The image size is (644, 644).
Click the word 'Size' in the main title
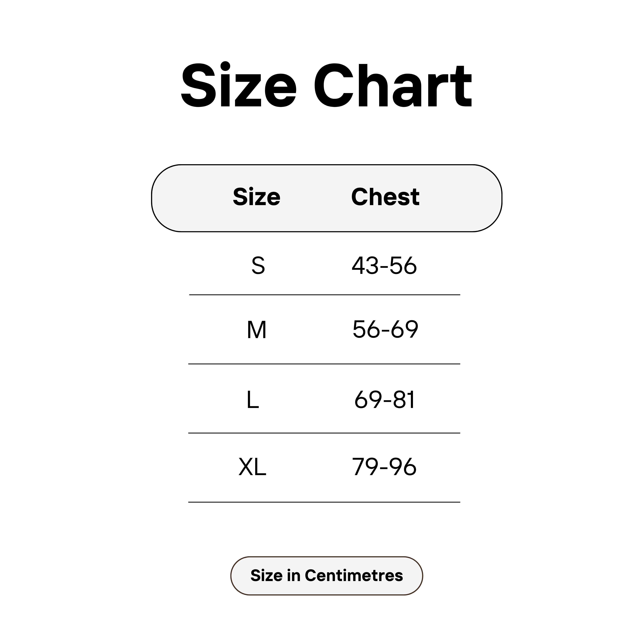tap(238, 85)
